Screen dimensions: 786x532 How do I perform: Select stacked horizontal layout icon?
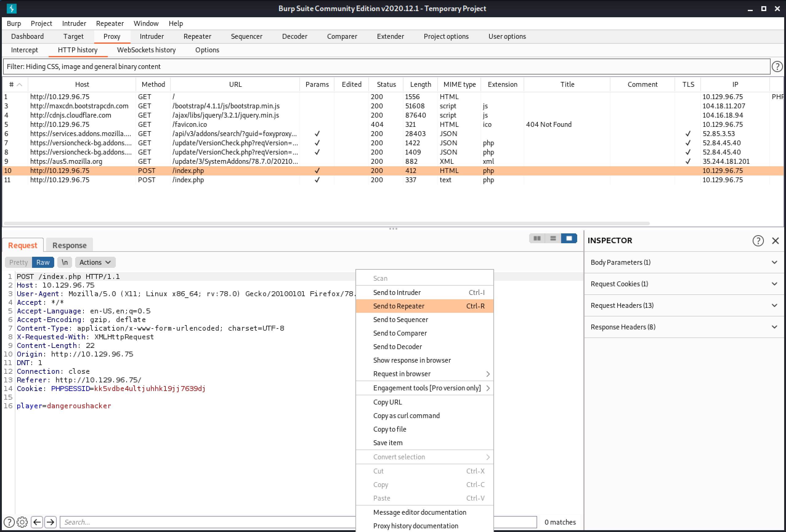[553, 238]
